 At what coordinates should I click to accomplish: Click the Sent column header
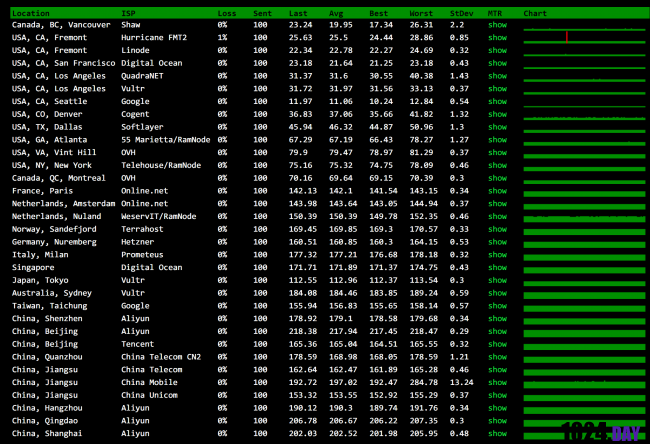point(262,13)
